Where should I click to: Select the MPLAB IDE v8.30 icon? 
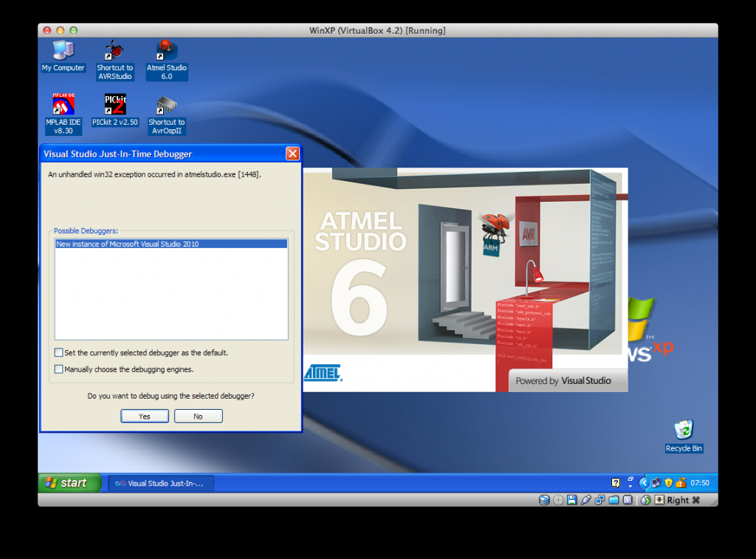tap(63, 114)
